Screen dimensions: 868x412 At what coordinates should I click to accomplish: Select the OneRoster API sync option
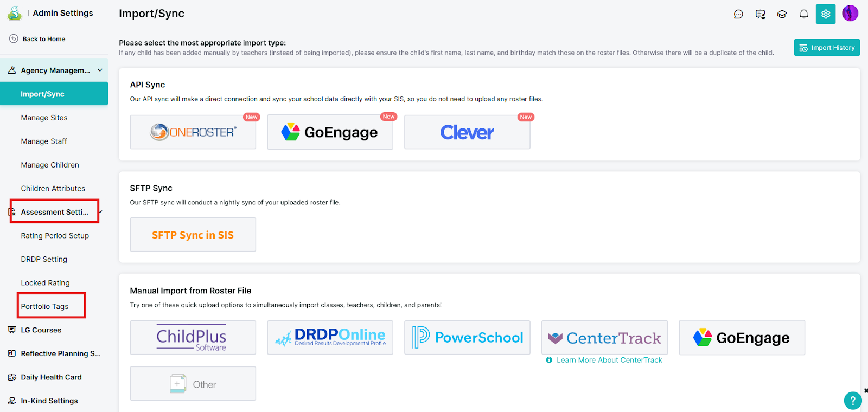coord(193,132)
